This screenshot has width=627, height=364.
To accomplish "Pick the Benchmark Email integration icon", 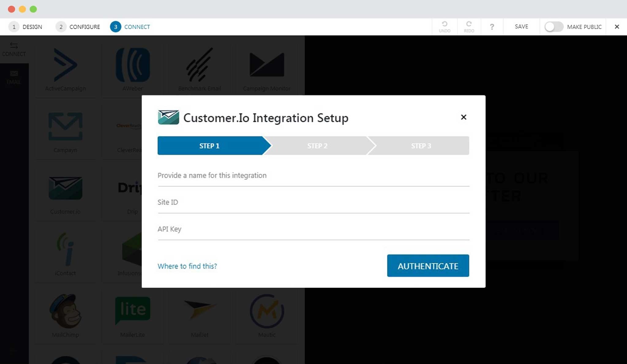I will (200, 65).
